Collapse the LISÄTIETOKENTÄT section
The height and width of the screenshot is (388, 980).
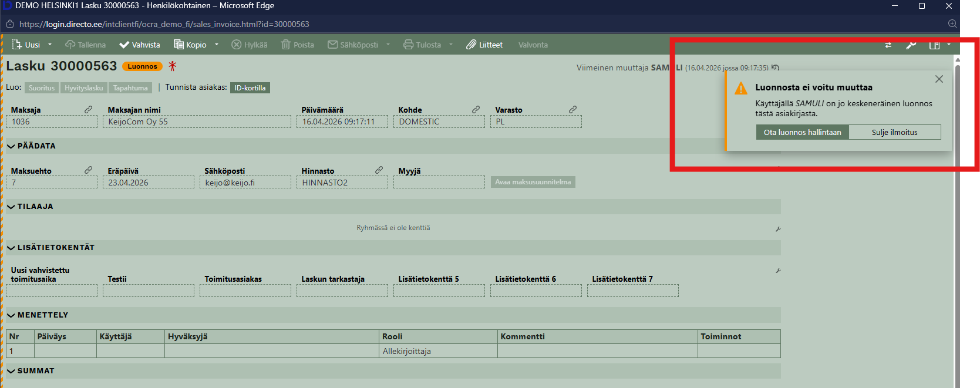(x=11, y=248)
